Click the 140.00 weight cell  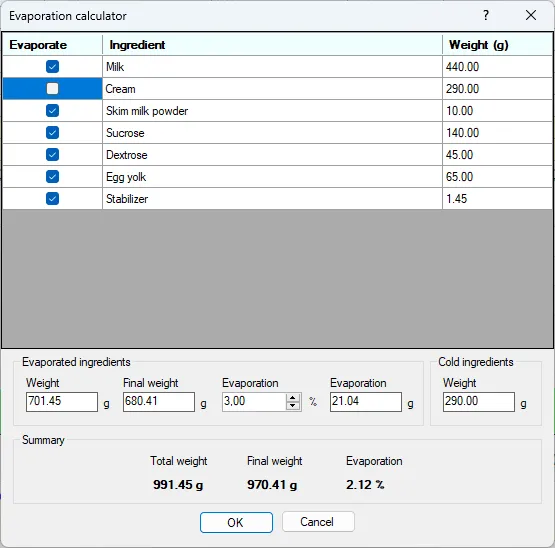point(497,132)
